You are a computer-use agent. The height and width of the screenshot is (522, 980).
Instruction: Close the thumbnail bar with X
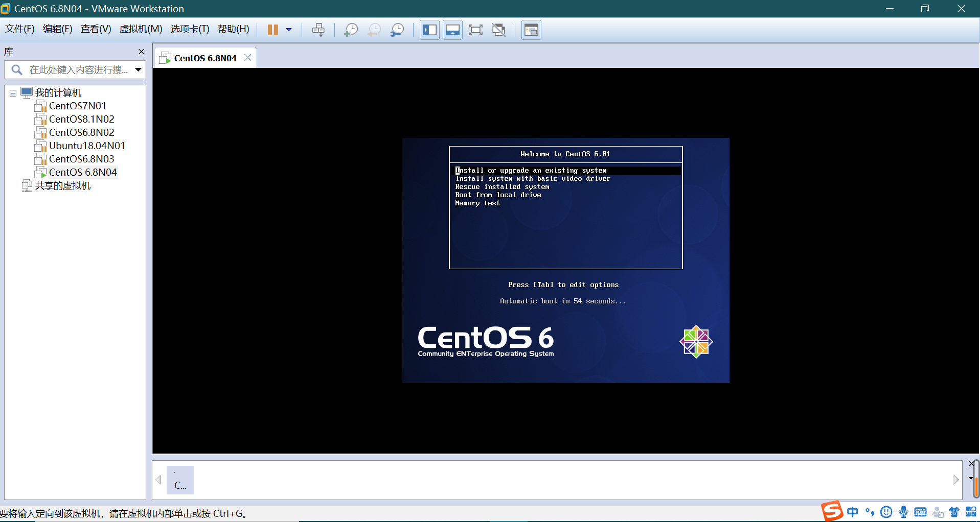pos(971,464)
